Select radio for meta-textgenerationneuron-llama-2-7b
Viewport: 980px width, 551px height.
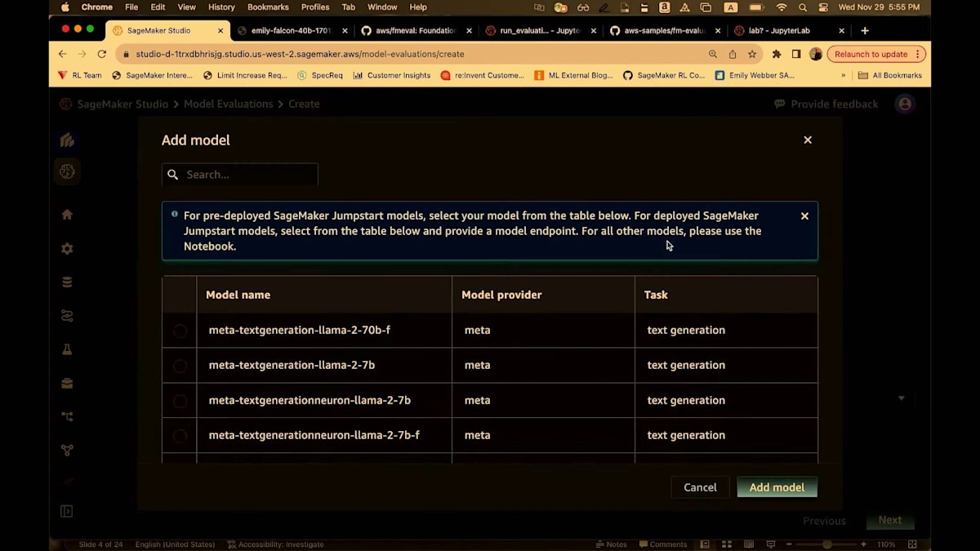(x=180, y=401)
